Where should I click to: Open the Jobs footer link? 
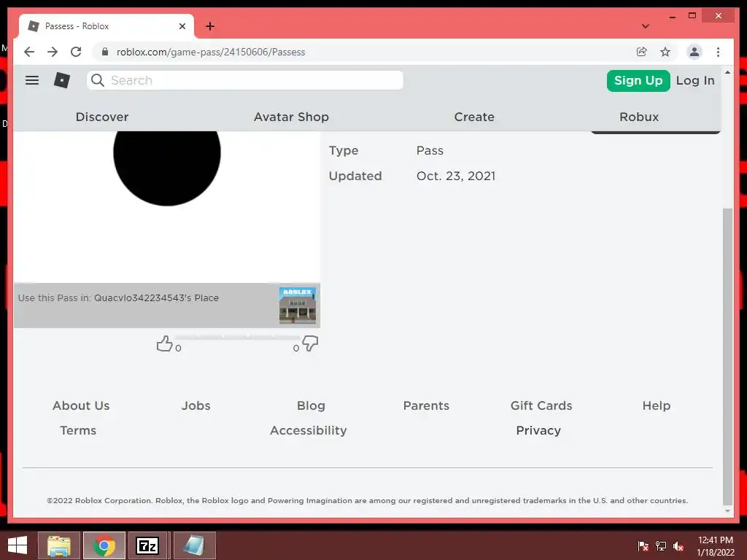[x=196, y=405]
